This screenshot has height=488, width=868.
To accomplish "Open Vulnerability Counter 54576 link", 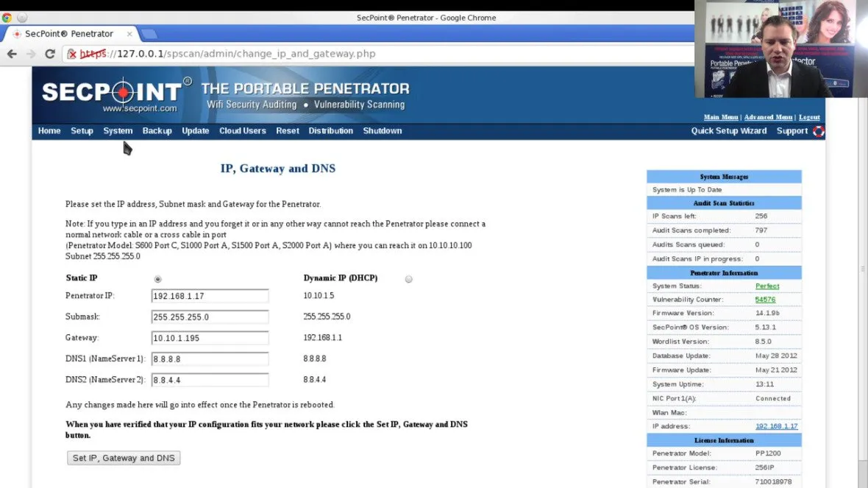I will tap(765, 300).
